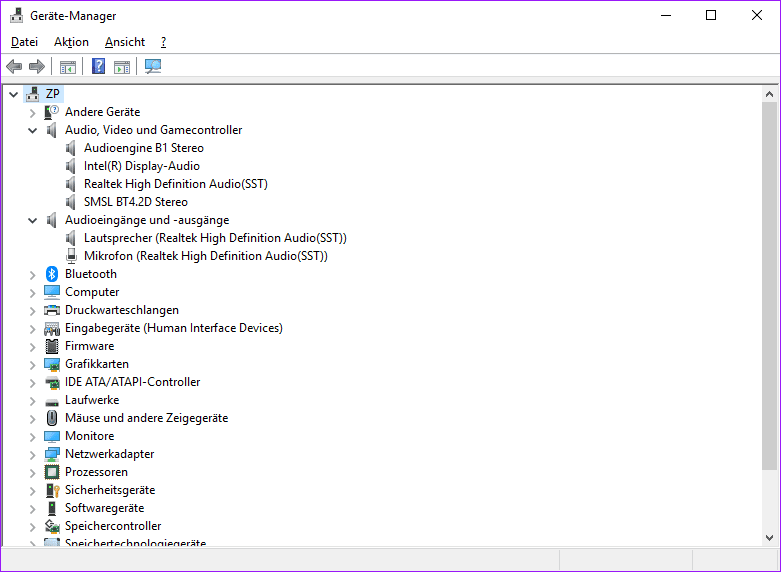This screenshot has width=781, height=572.
Task: Collapse Audioeingänge und -ausgänge category
Action: [32, 220]
